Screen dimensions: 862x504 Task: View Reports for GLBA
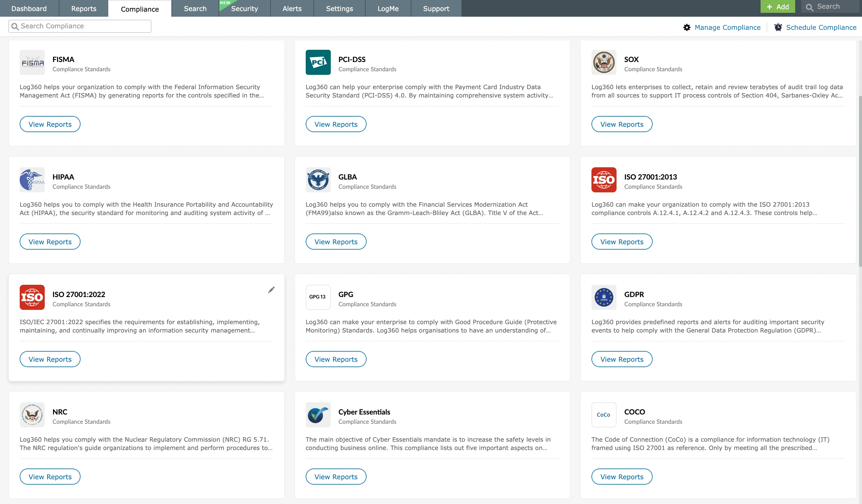pos(336,241)
